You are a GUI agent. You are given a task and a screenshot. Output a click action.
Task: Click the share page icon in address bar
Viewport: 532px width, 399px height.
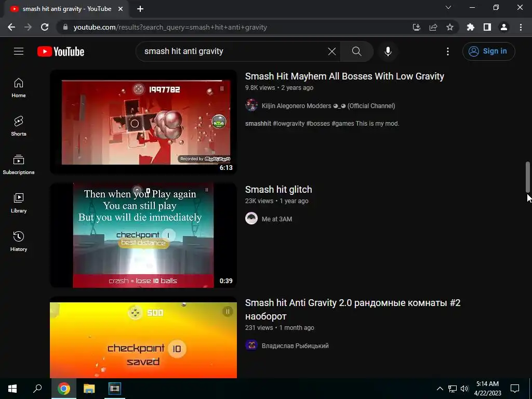click(x=433, y=27)
